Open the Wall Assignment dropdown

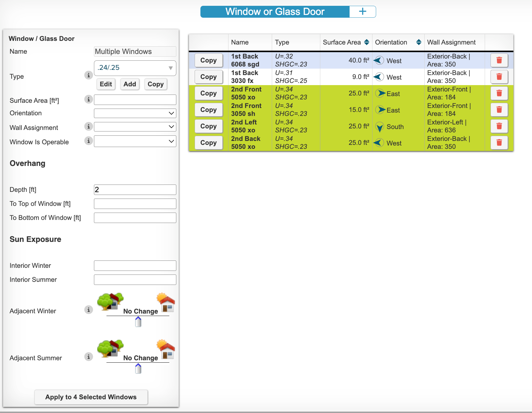[x=135, y=127]
